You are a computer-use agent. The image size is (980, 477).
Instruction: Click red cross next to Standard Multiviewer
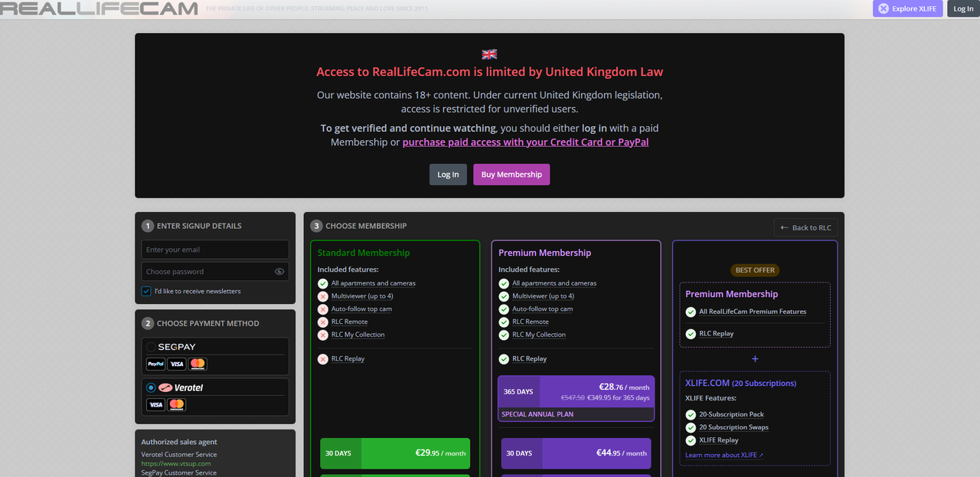[x=323, y=296]
